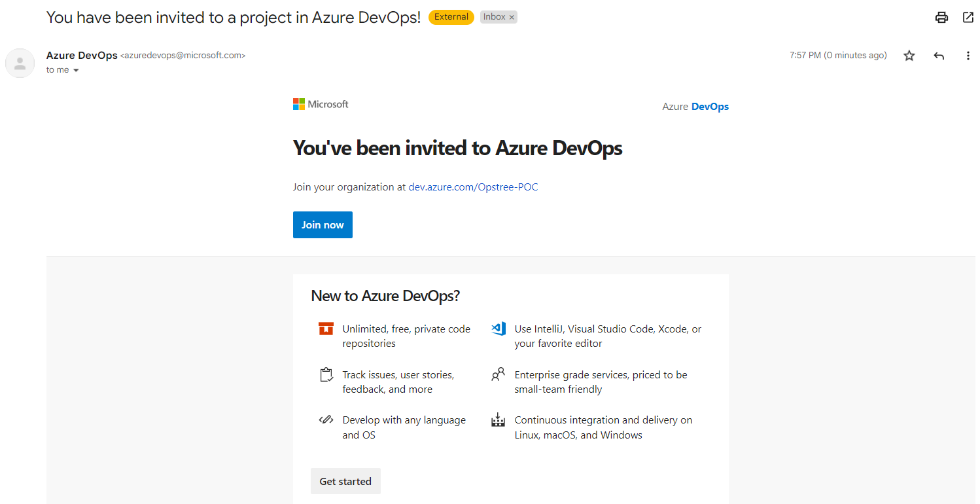
Task: Star this Azure DevOps email
Action: pyautogui.click(x=909, y=56)
